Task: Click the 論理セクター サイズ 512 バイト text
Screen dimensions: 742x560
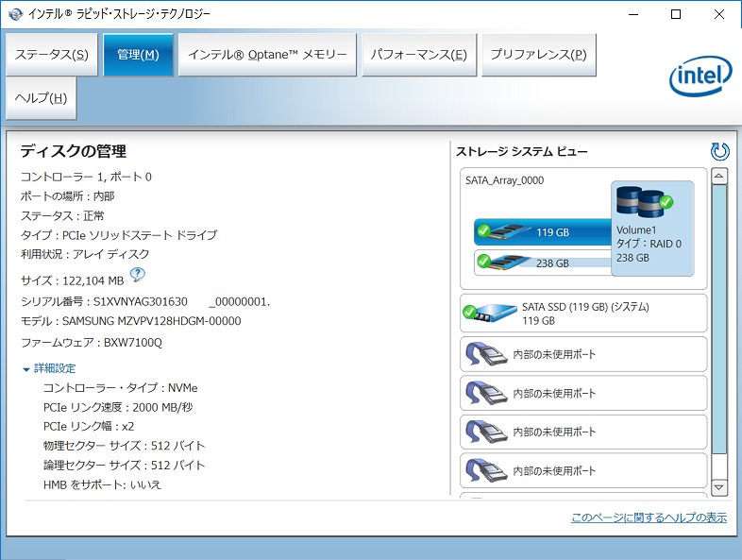Action: click(x=124, y=466)
